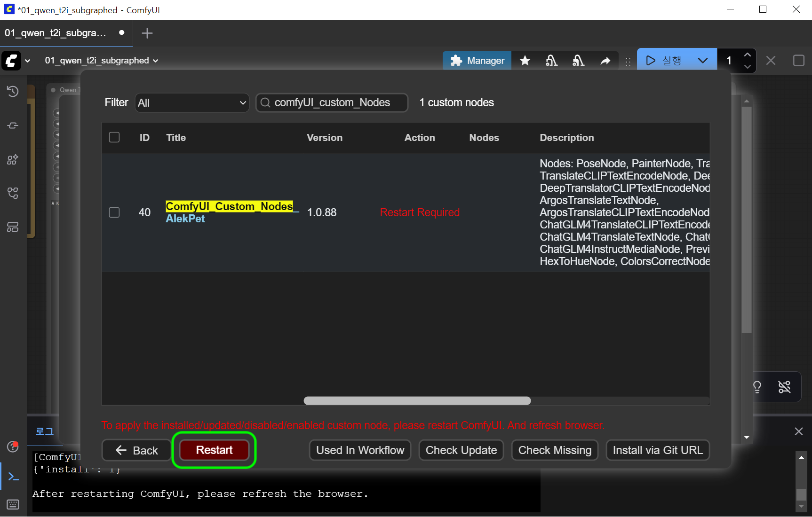This screenshot has height=517, width=812.
Task: Click the 1 custom nodes count text
Action: click(456, 102)
